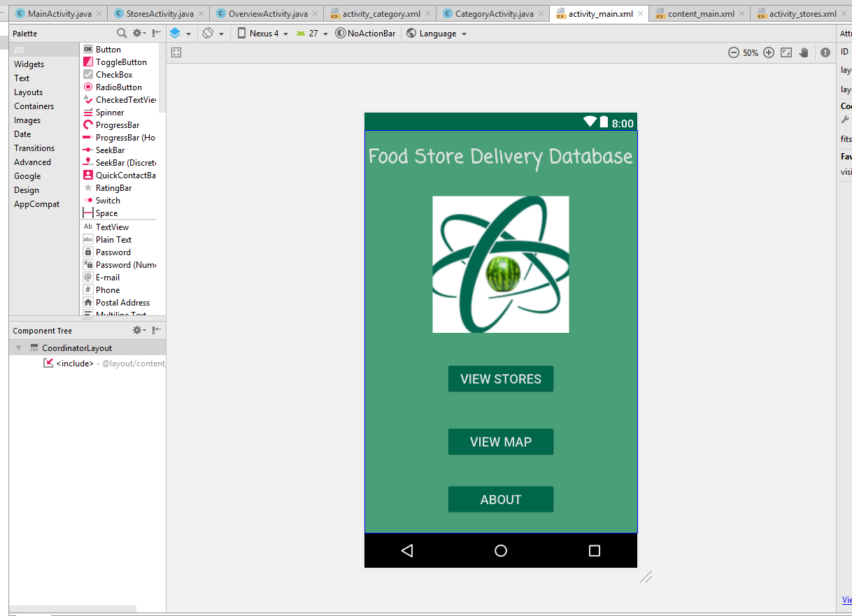Pick the ProgressBar (Horizontal) palette item
The width and height of the screenshot is (852, 616).
120,137
